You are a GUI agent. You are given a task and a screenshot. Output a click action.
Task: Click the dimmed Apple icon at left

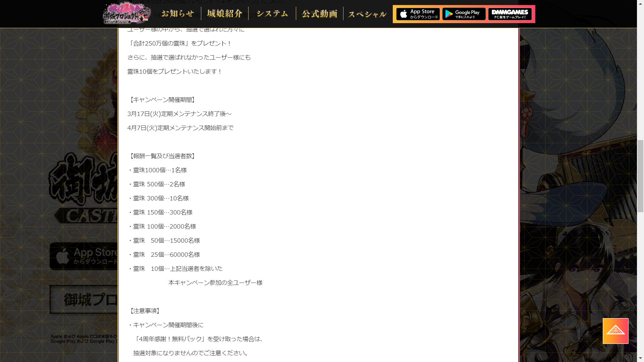[63, 256]
